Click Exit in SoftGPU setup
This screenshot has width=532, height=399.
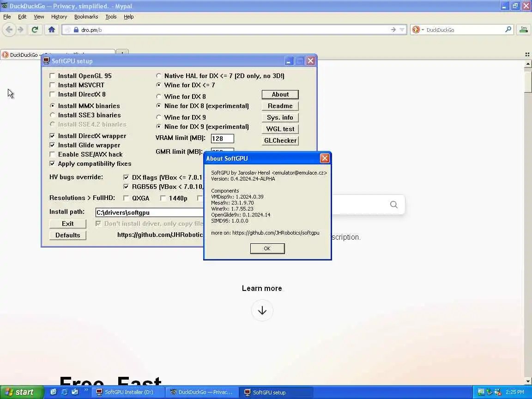68,224
